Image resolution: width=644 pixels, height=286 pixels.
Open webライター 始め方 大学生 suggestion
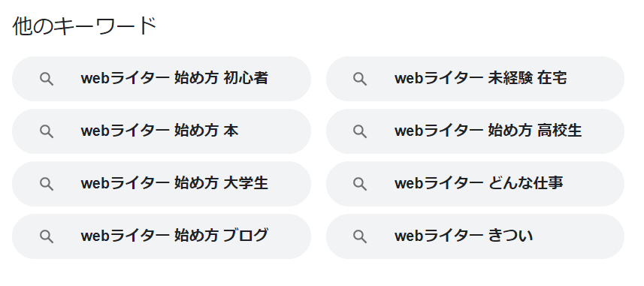(174, 183)
